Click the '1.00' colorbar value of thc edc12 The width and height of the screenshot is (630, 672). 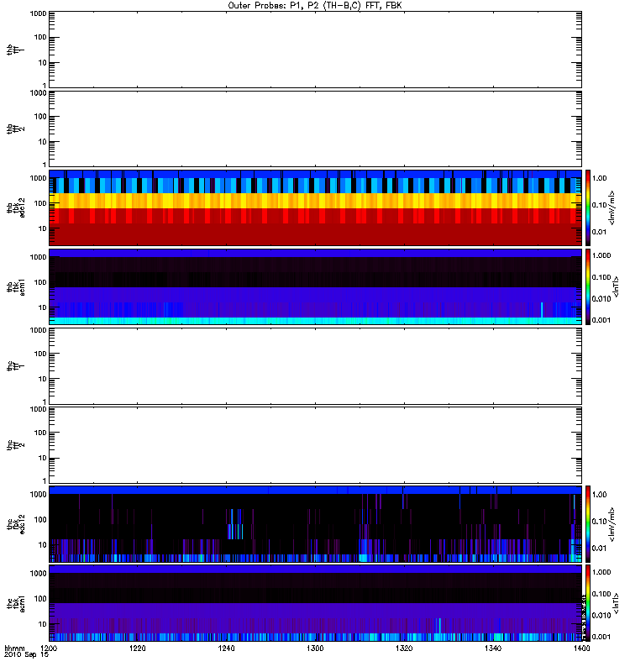(x=599, y=495)
